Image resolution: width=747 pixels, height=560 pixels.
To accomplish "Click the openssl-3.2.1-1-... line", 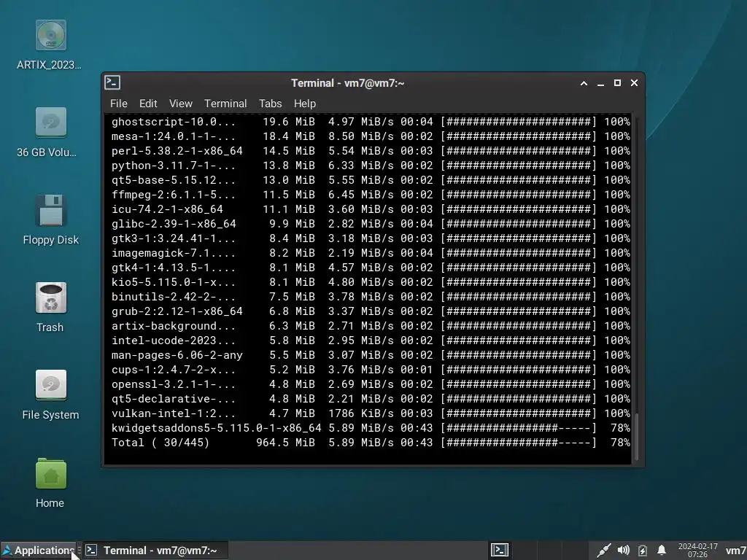I will coord(371,384).
